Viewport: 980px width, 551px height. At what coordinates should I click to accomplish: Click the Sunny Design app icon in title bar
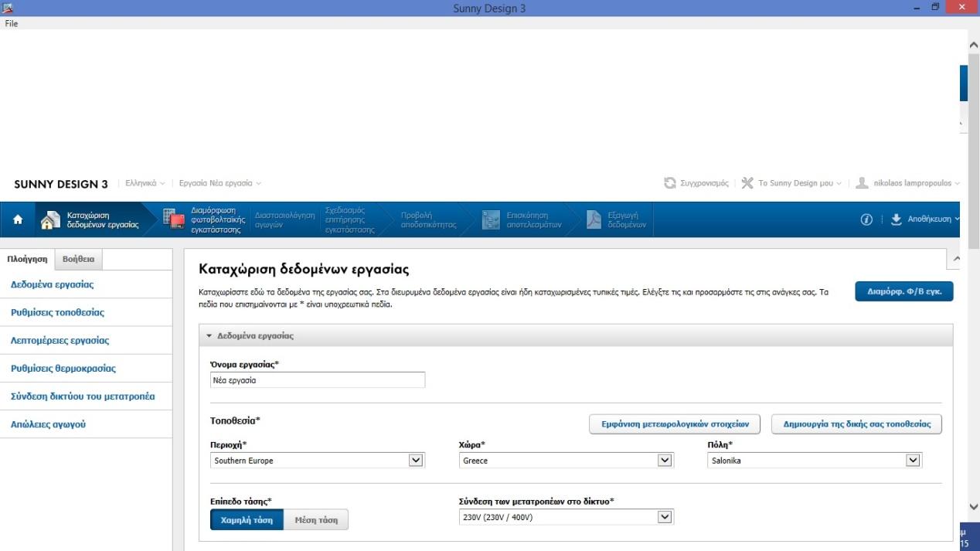pos(8,8)
